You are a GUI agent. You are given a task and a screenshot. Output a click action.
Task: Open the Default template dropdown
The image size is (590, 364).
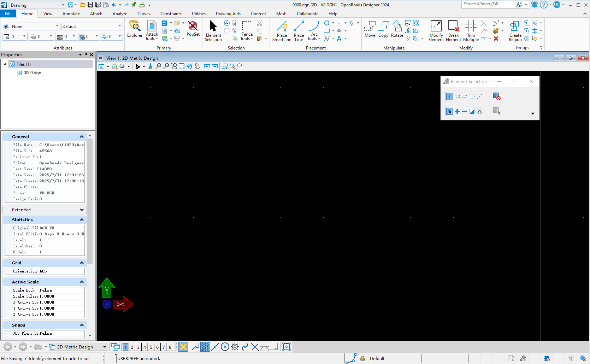(x=92, y=27)
